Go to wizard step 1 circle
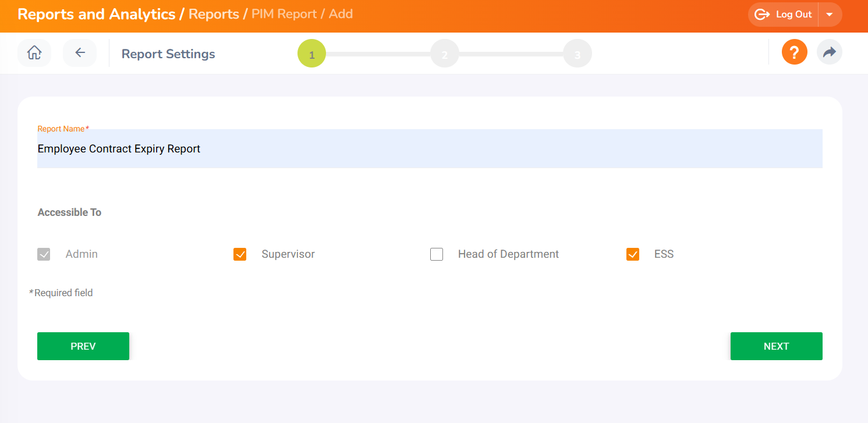 [311, 54]
